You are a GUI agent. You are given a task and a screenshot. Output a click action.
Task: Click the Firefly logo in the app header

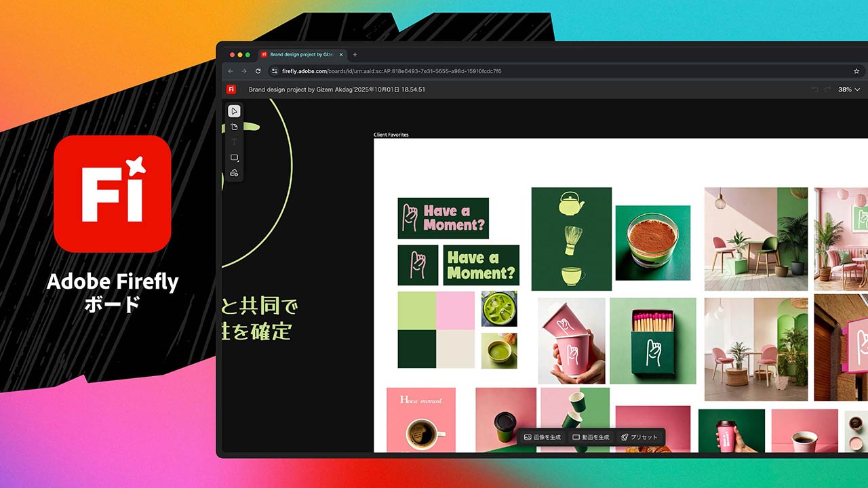click(x=231, y=89)
